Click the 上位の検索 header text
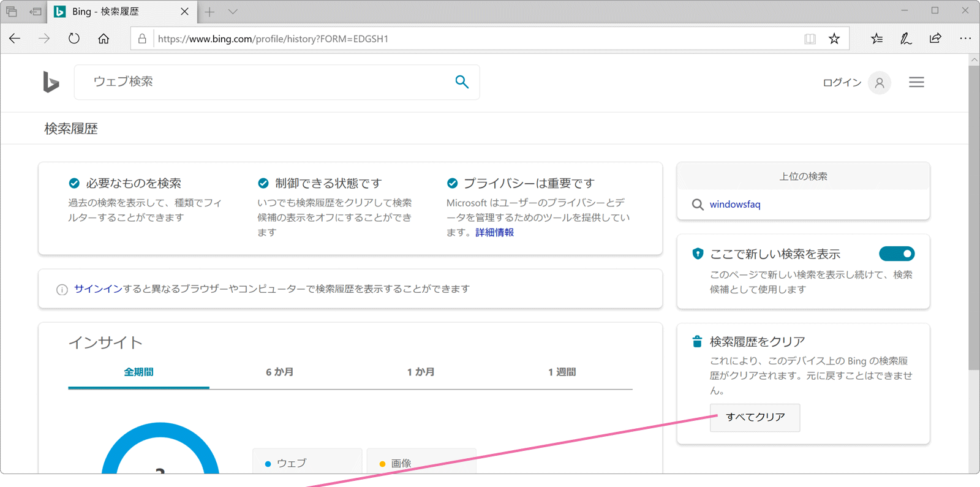 point(803,176)
